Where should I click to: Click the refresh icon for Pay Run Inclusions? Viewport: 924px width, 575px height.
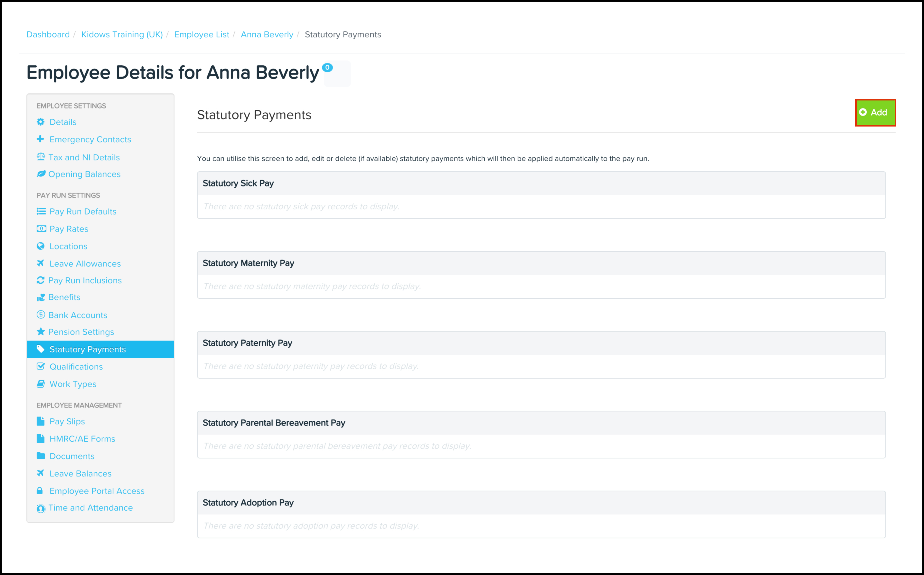(x=40, y=280)
